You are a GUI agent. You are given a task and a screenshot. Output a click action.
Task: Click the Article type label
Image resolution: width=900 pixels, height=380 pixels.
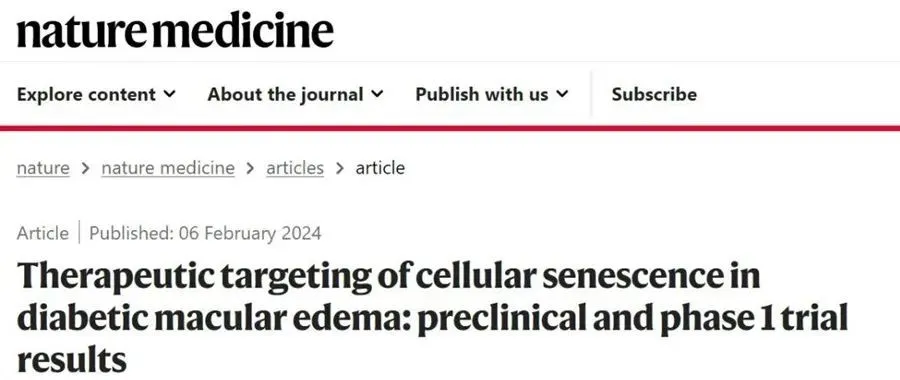(42, 234)
